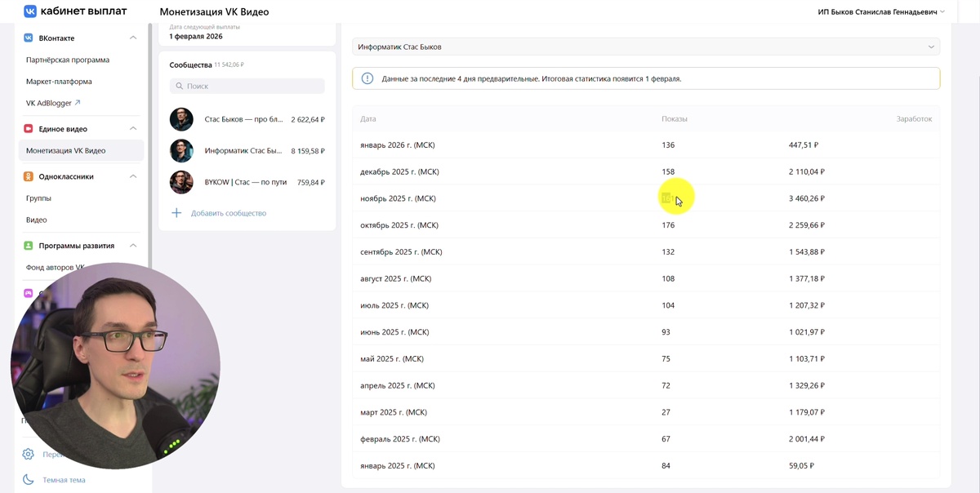The height and width of the screenshot is (493, 980).
Task: Click the август 2025 г. (МСК) row
Action: point(646,279)
